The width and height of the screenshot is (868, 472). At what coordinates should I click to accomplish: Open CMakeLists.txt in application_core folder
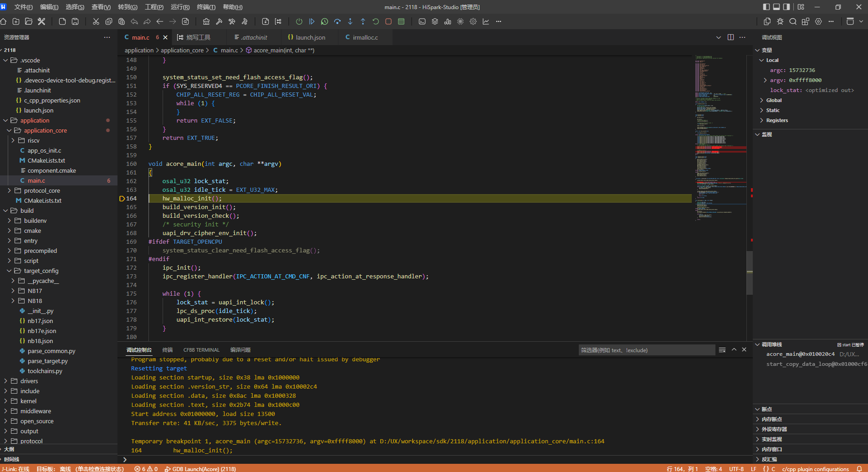(46, 160)
